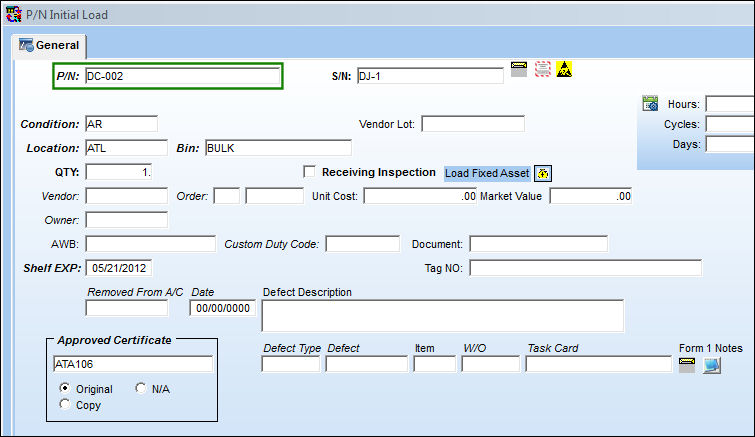Screen dimensions: 755x437
Task: Open the calendar icon beside Hours
Action: [x=650, y=103]
